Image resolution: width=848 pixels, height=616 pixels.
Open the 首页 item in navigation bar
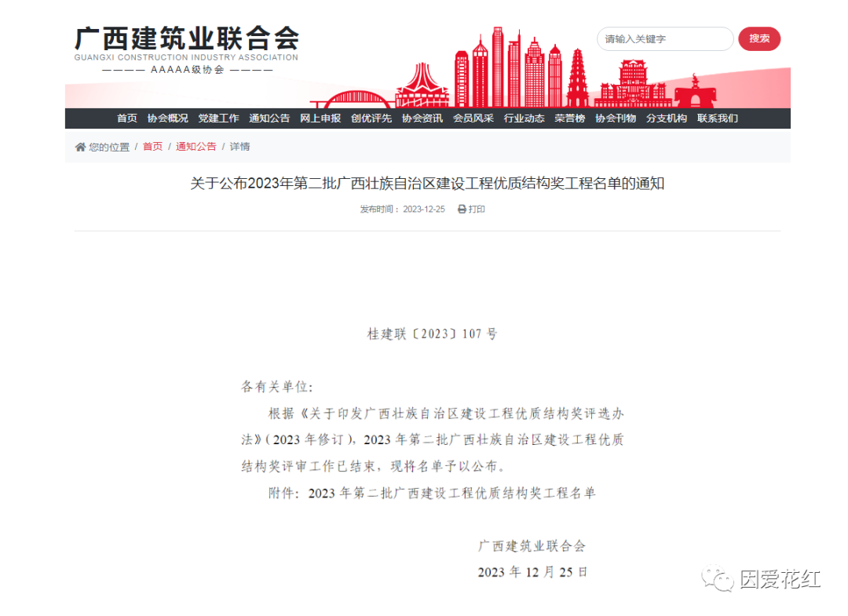127,118
